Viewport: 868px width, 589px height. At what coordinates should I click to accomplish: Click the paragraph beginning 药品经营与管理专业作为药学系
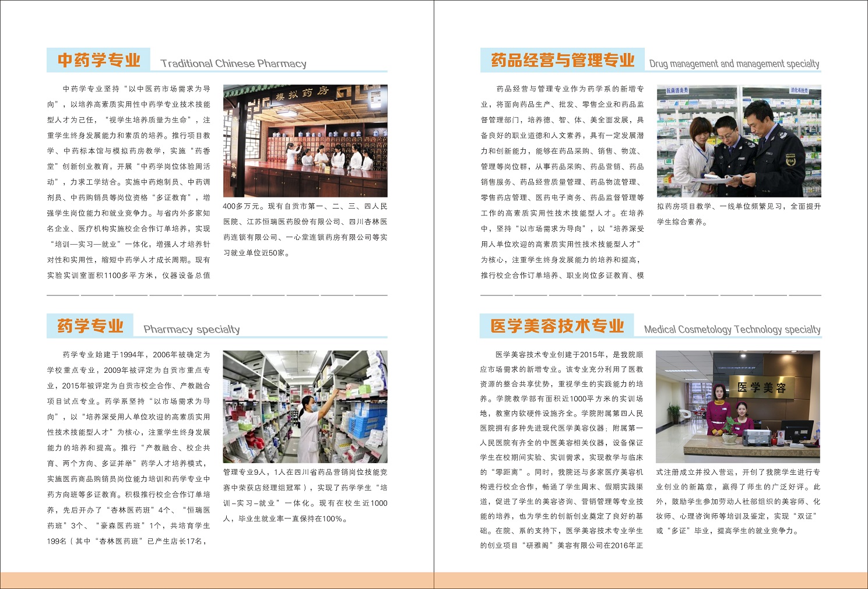(562, 182)
